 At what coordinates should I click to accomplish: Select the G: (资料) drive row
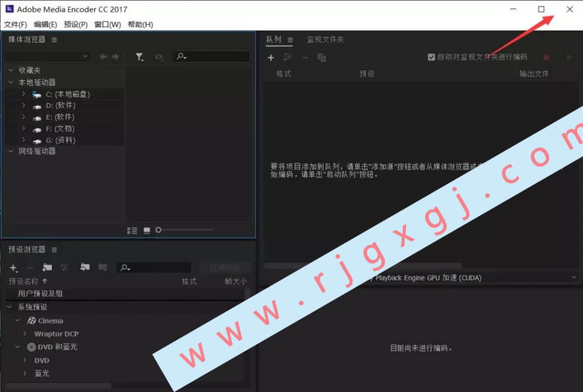(65, 140)
